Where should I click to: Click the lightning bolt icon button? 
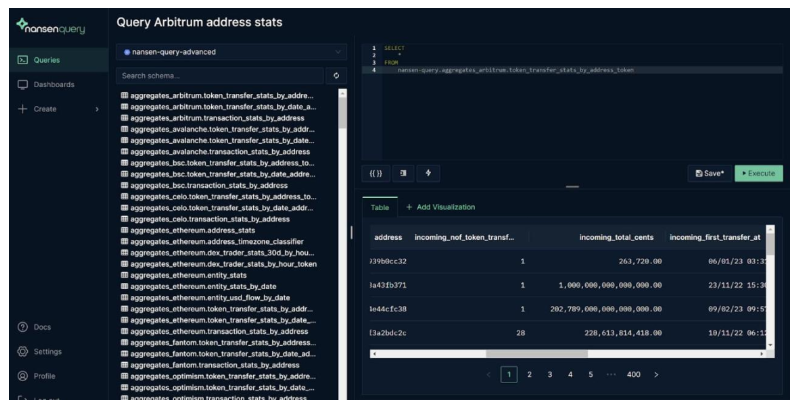click(x=428, y=173)
